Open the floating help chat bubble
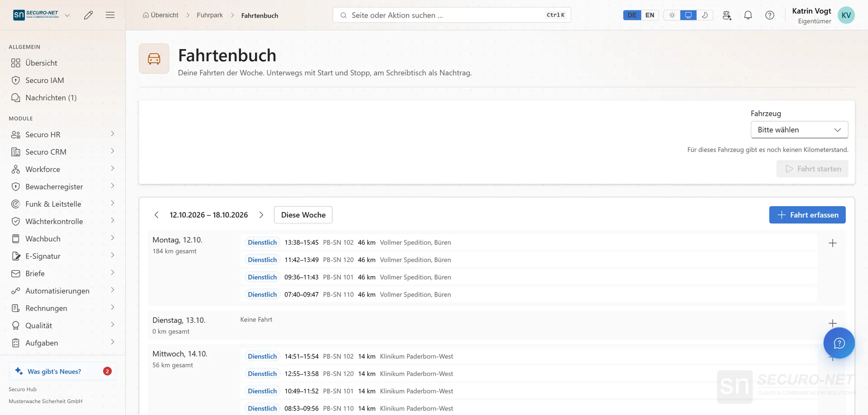This screenshot has width=868, height=415. click(839, 343)
